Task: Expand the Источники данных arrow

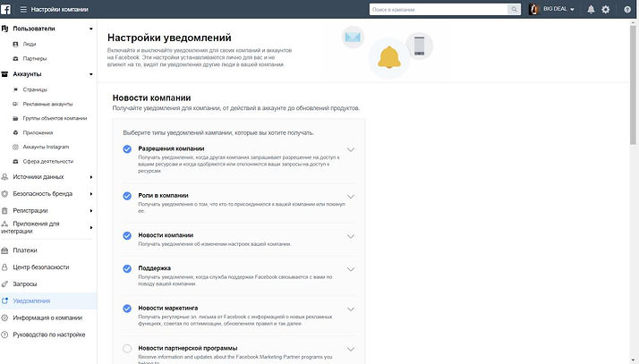Action: coord(91,177)
